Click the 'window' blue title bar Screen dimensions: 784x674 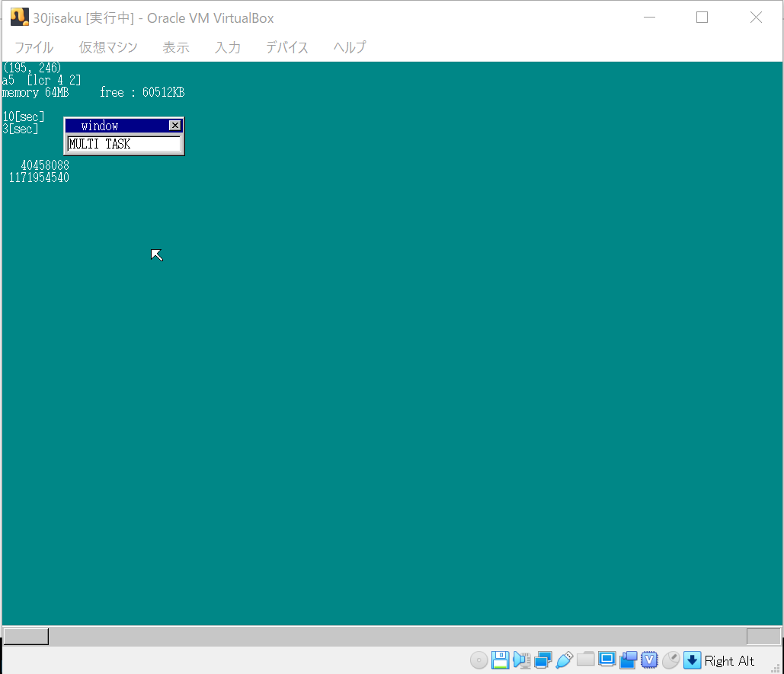(124, 126)
